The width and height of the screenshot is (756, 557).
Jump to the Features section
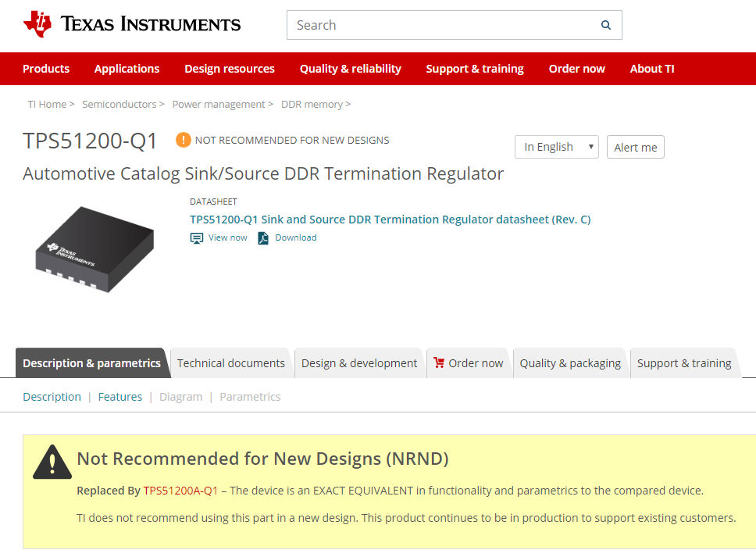[x=120, y=397]
